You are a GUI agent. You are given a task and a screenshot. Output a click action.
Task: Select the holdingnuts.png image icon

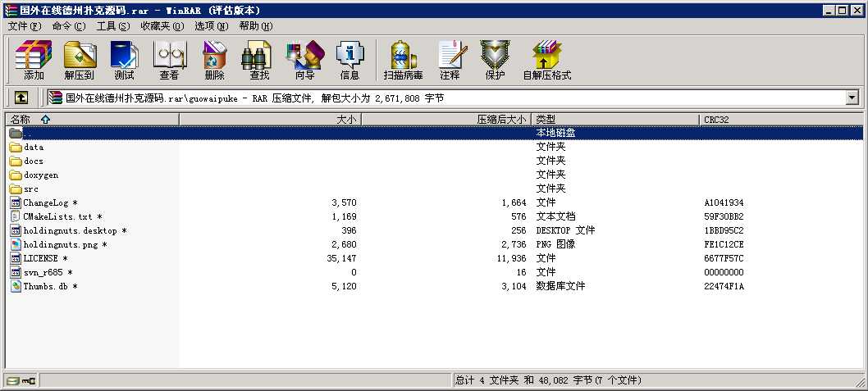pos(16,244)
